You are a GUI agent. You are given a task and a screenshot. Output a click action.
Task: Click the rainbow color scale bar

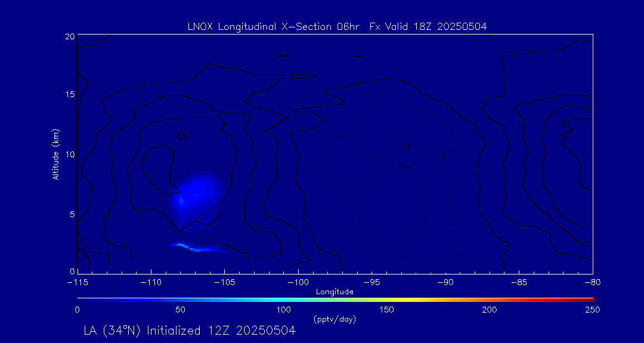pos(336,300)
